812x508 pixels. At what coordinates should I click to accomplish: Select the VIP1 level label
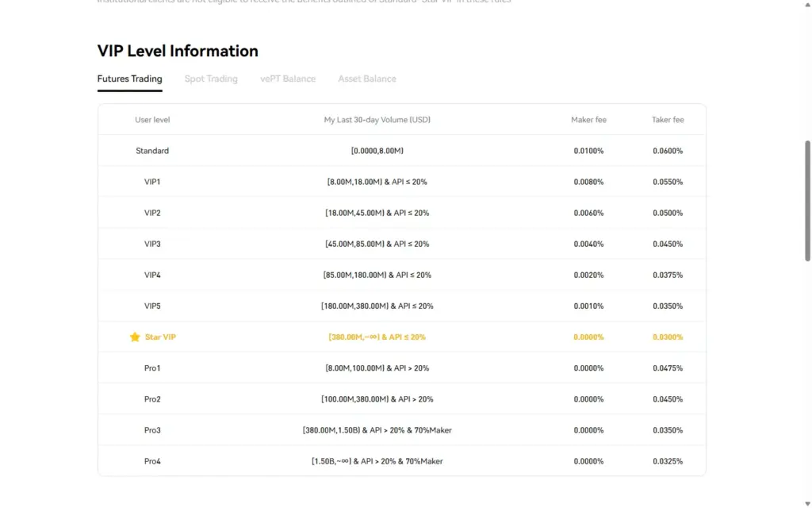(152, 182)
